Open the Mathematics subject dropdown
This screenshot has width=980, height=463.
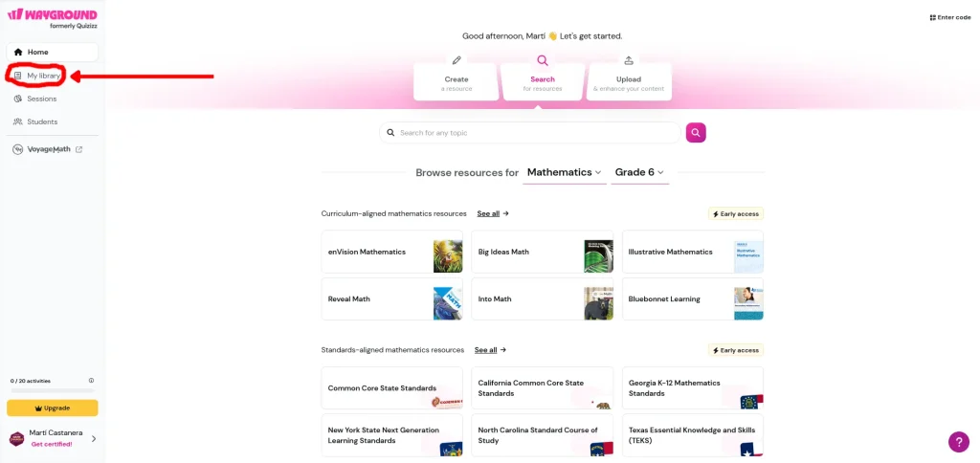point(565,172)
